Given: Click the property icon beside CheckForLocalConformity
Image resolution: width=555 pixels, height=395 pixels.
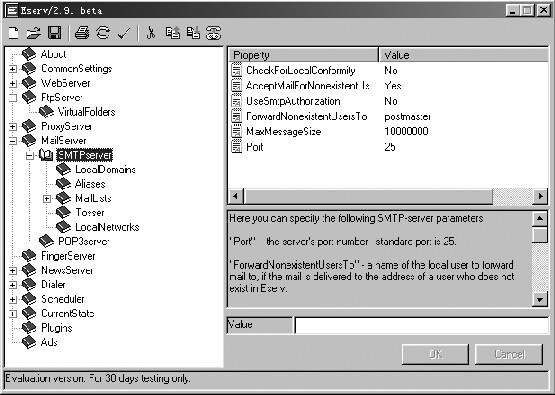Looking at the screenshot, I should click(236, 70).
